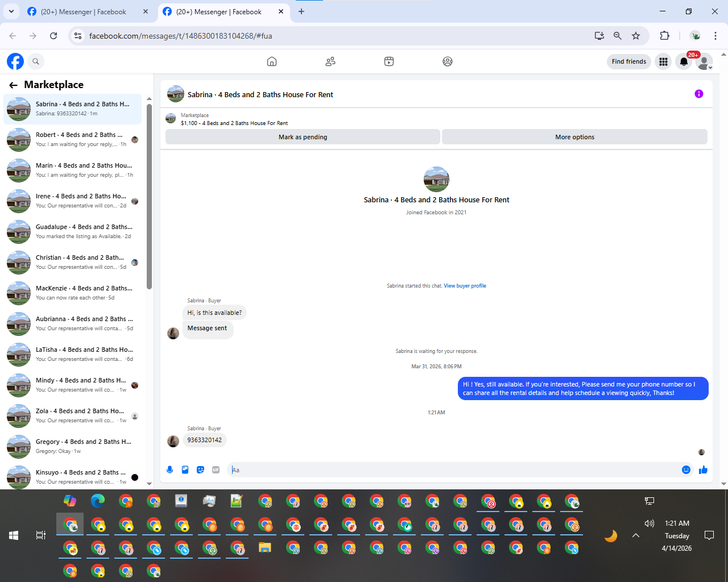Open the Reels video icon
This screenshot has height=582, width=728.
[x=389, y=61]
